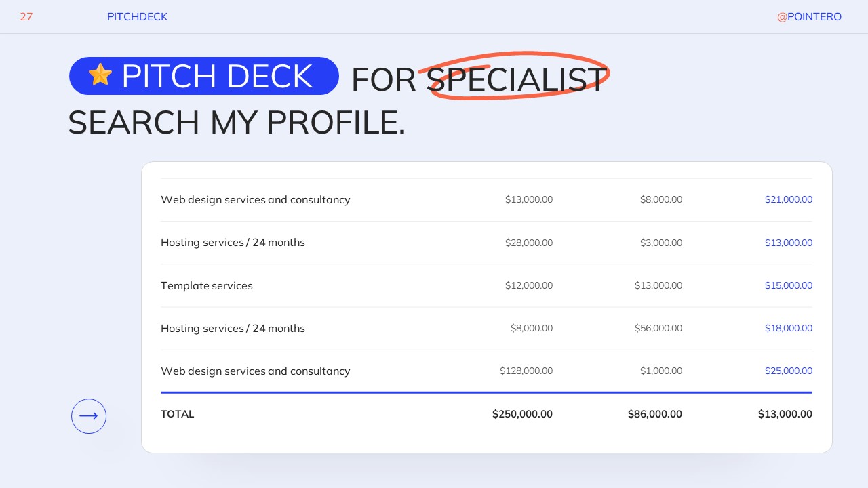Click the PITCHDECK header label

pos(137,17)
